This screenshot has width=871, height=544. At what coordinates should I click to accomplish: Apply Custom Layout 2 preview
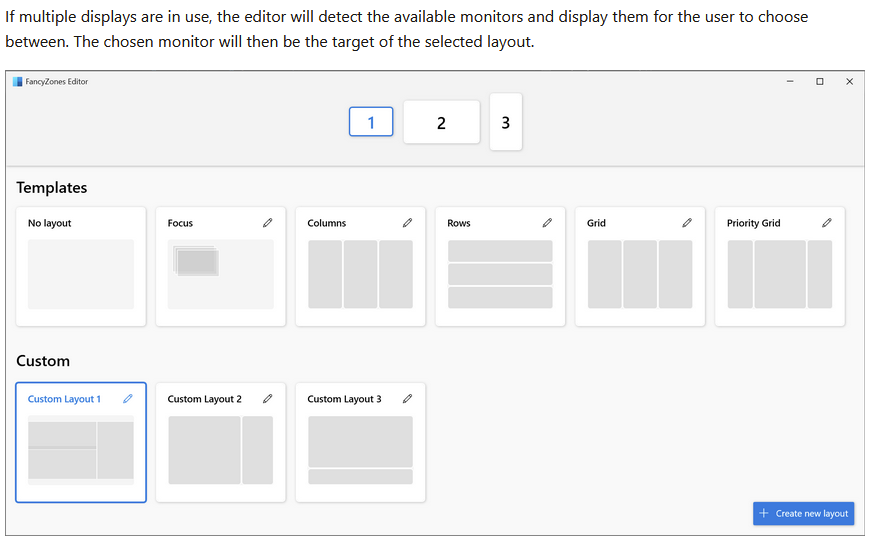click(220, 450)
